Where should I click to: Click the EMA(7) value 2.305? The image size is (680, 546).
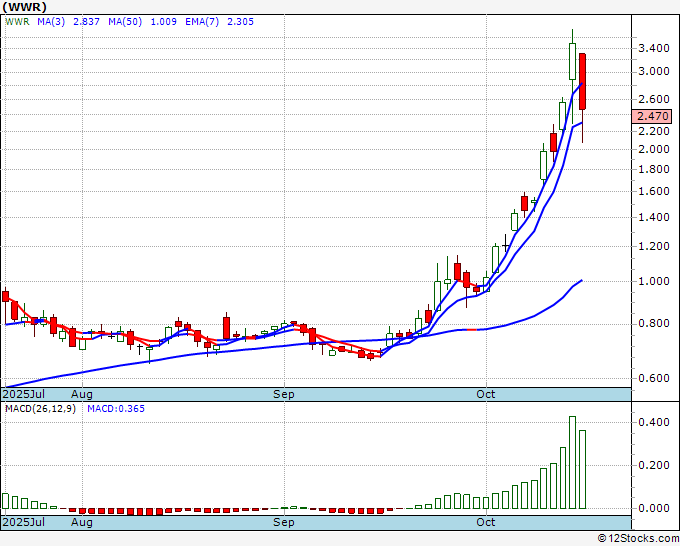(241, 22)
